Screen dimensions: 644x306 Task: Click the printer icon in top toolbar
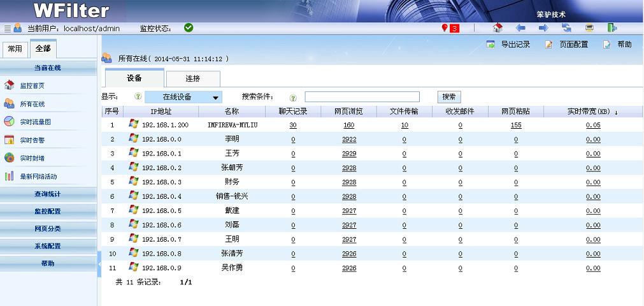click(589, 28)
